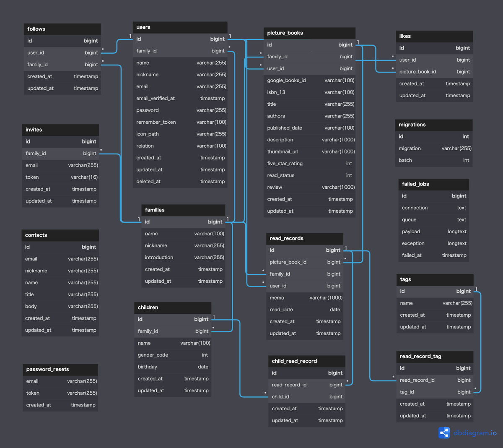Image resolution: width=503 pixels, height=448 pixels.
Task: Click the isbn_13 field in picture_books
Action: point(309,92)
